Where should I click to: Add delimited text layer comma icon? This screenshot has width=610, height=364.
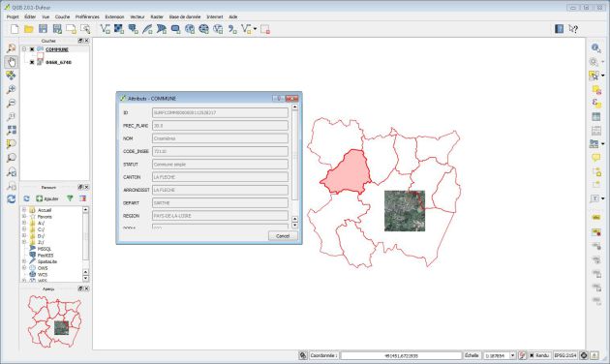click(x=232, y=29)
